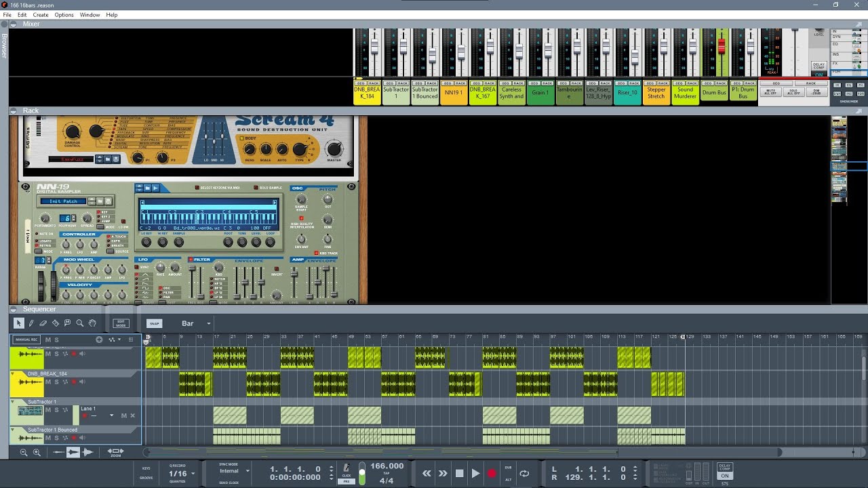
Task: Toggle Pre count-in button
Action: click(347, 481)
